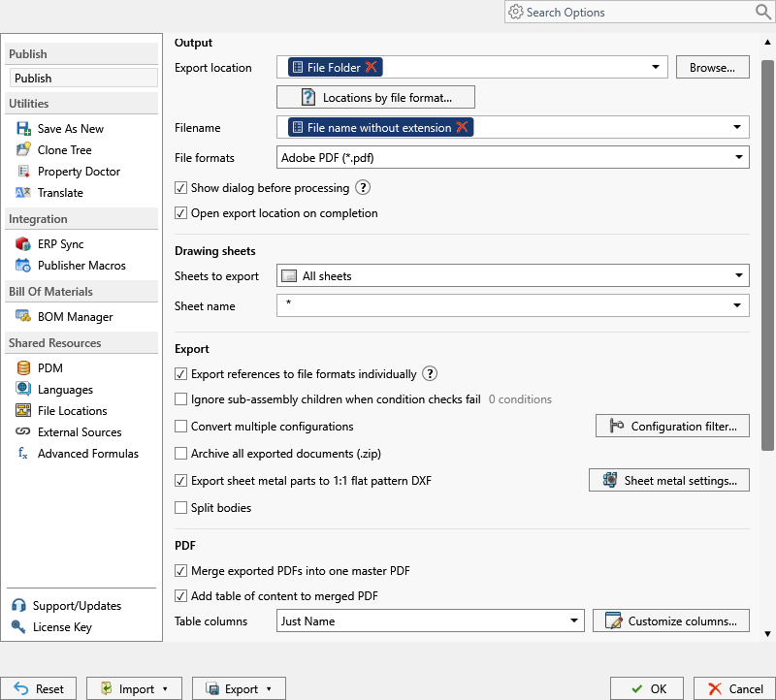Open BOM Manager settings

coord(76,317)
